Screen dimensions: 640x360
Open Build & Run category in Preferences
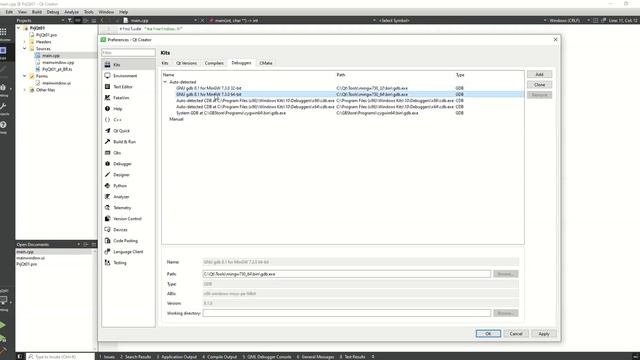pos(128,142)
